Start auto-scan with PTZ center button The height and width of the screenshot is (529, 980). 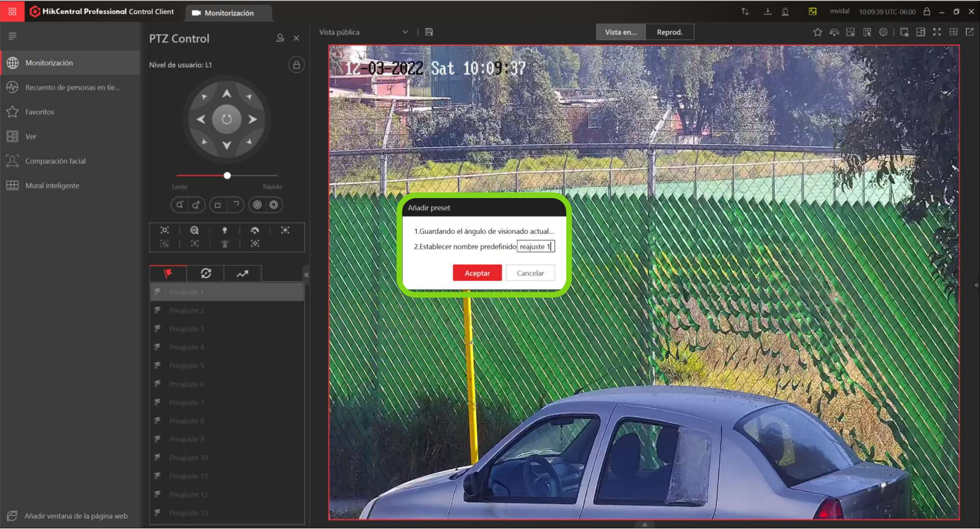coord(226,120)
